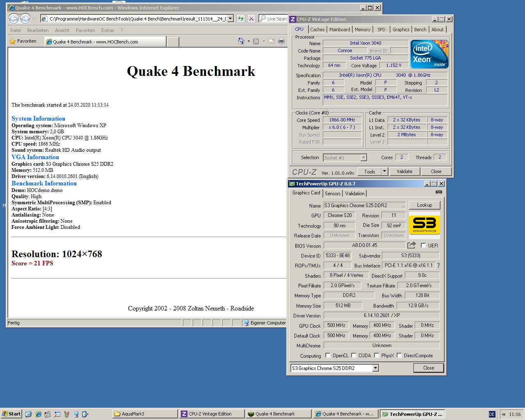Switch to the Bench tab in CPU-Z
525x420 pixels.
point(420,30)
